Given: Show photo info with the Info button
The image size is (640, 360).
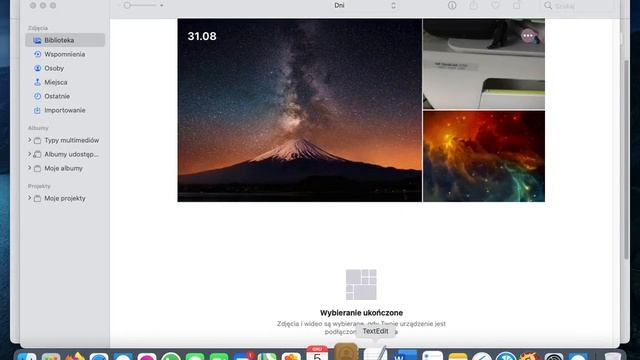Looking at the screenshot, I should 452,5.
